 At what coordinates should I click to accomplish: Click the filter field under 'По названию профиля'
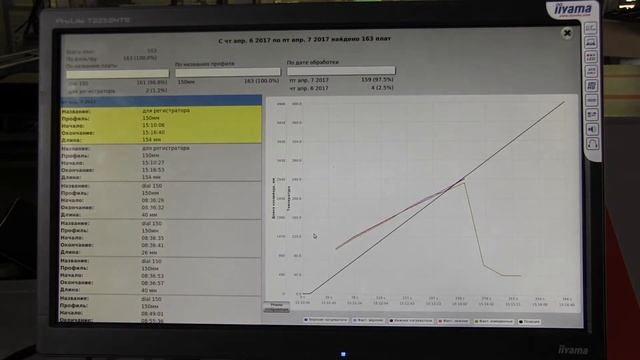[x=228, y=72]
